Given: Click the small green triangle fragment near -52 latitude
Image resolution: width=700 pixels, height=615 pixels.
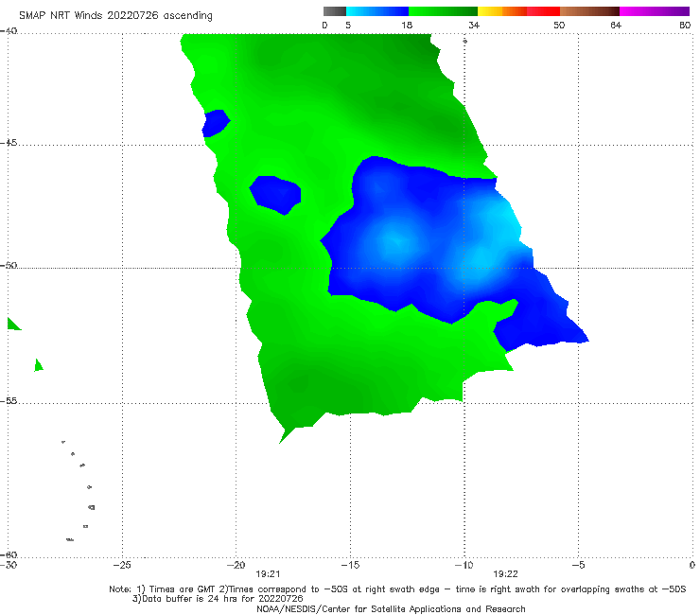Looking at the screenshot, I should click(x=13, y=325).
